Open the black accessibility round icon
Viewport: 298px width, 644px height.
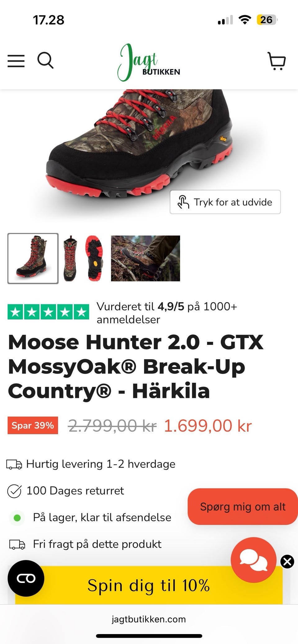[26, 578]
